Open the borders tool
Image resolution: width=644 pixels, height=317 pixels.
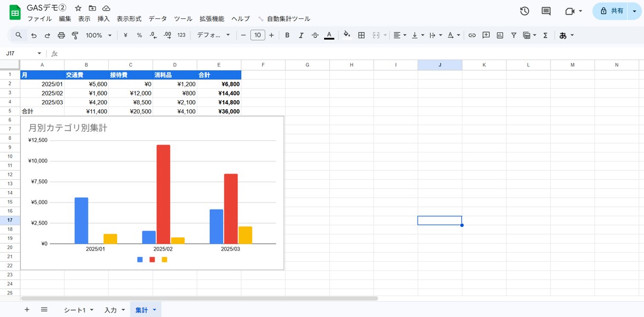[362, 35]
